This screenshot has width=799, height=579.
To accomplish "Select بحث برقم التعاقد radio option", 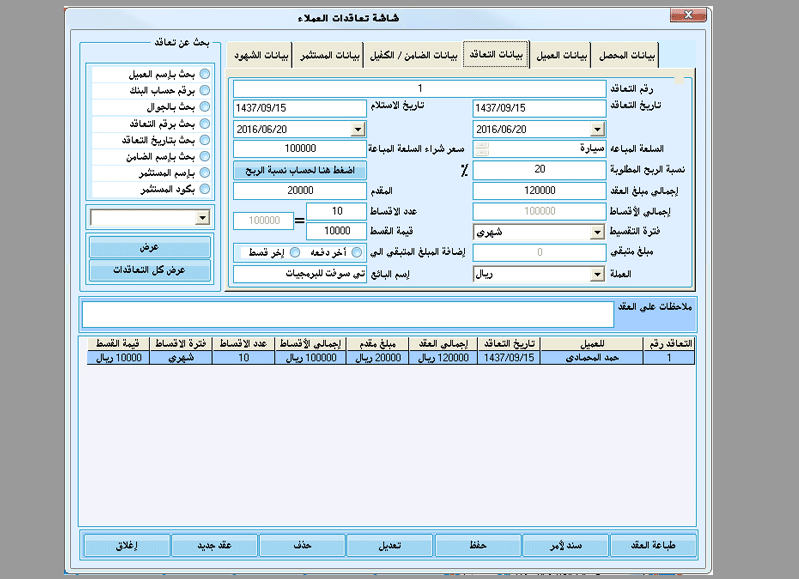I will click(204, 123).
